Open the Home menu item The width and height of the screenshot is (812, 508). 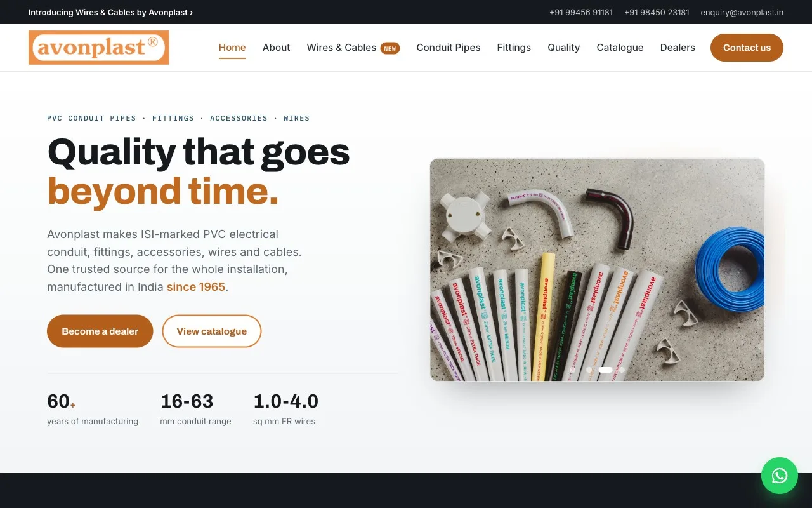pyautogui.click(x=232, y=48)
